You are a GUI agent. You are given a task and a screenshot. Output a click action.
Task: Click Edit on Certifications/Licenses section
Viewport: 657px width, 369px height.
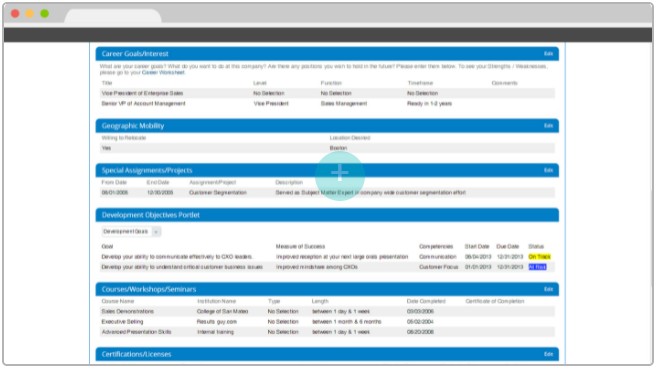[548, 354]
